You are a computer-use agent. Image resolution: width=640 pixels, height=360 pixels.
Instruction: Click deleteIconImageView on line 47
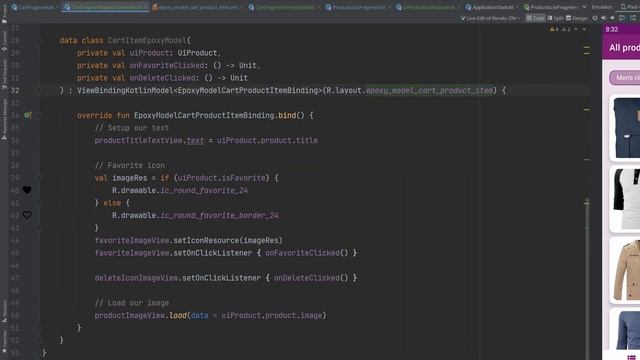point(136,278)
